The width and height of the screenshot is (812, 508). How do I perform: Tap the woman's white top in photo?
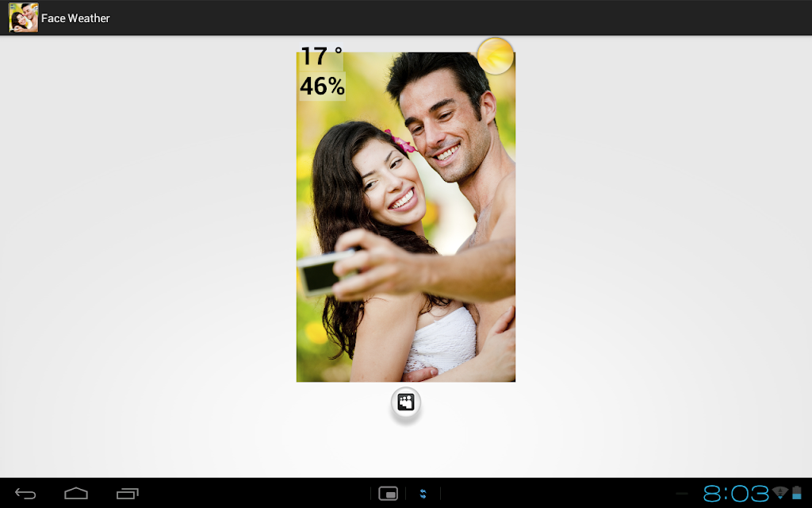pos(441,341)
